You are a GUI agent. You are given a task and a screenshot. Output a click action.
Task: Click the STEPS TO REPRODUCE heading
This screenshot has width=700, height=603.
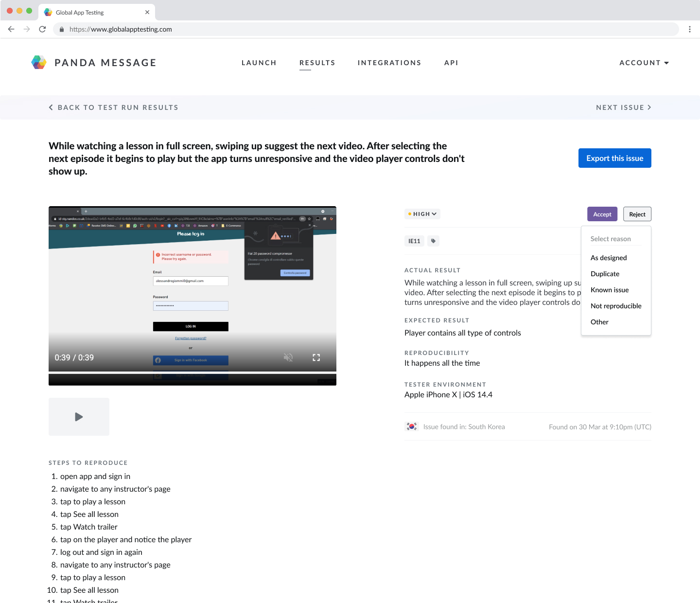click(88, 463)
